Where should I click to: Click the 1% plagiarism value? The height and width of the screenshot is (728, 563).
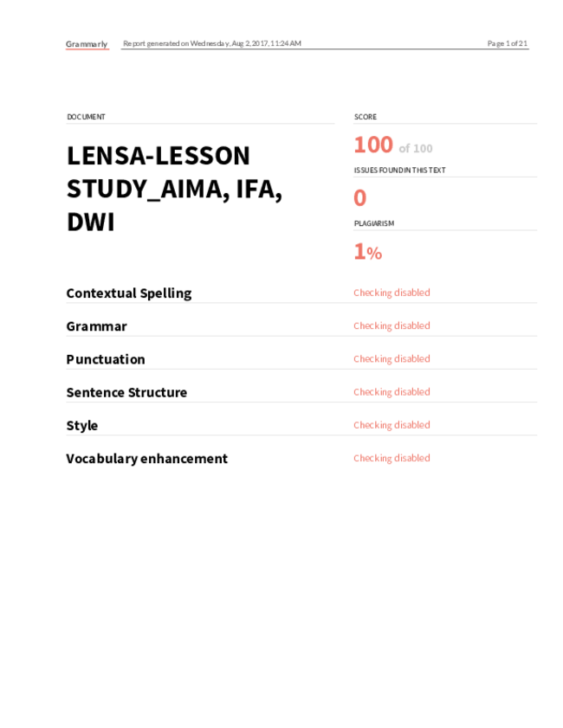368,252
